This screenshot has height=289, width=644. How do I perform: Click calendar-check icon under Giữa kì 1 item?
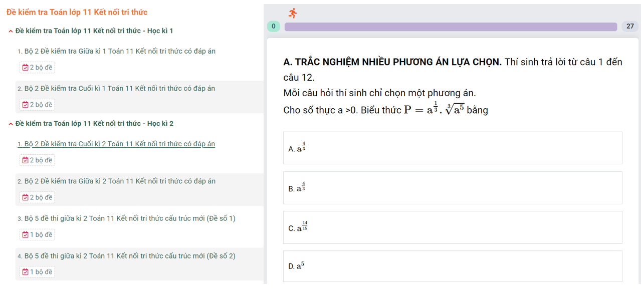click(25, 68)
